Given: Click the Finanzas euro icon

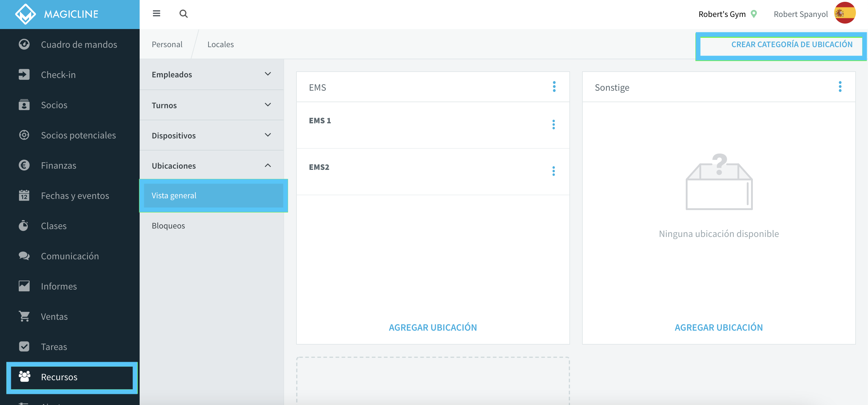Looking at the screenshot, I should [24, 165].
